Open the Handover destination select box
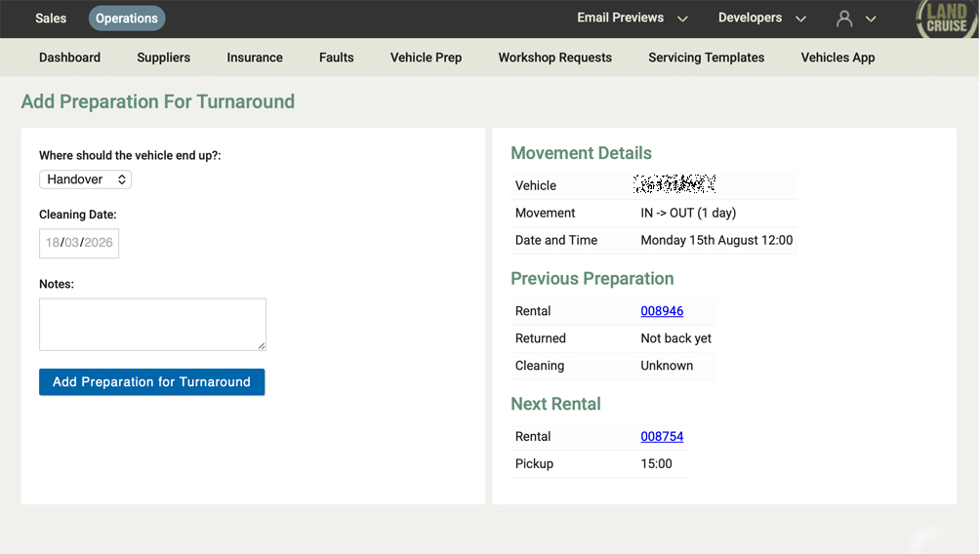 pyautogui.click(x=86, y=179)
